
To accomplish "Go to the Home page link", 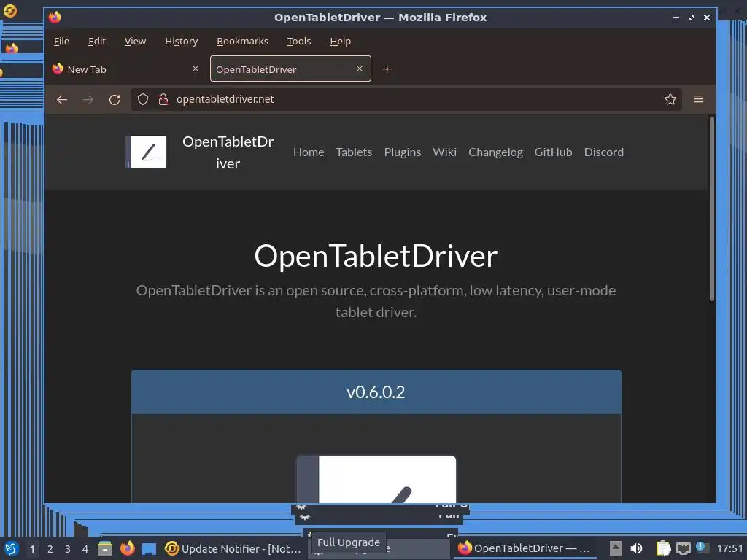I will 309,152.
